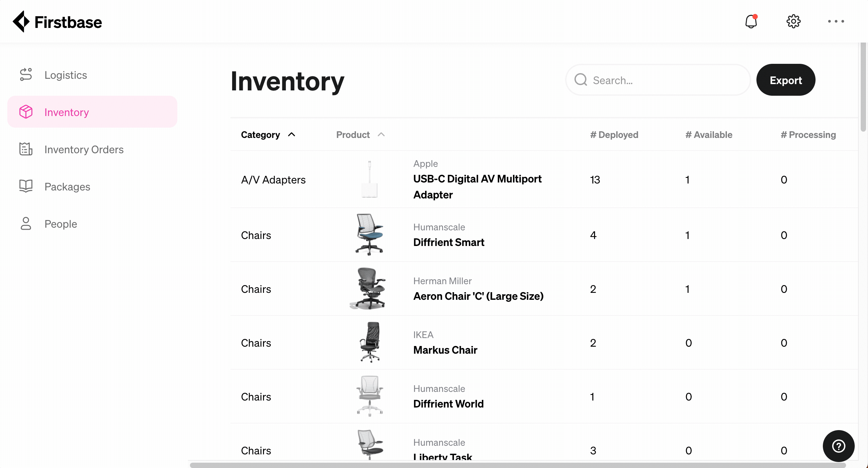This screenshot has height=468, width=868.
Task: Click Diffrient World chair thumbnail
Action: [369, 396]
